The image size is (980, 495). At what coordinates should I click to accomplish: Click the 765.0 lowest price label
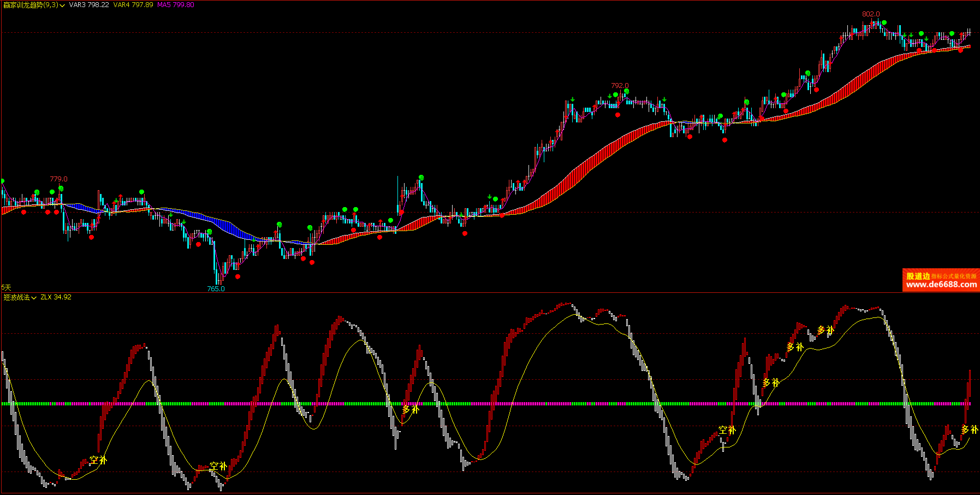coord(216,288)
